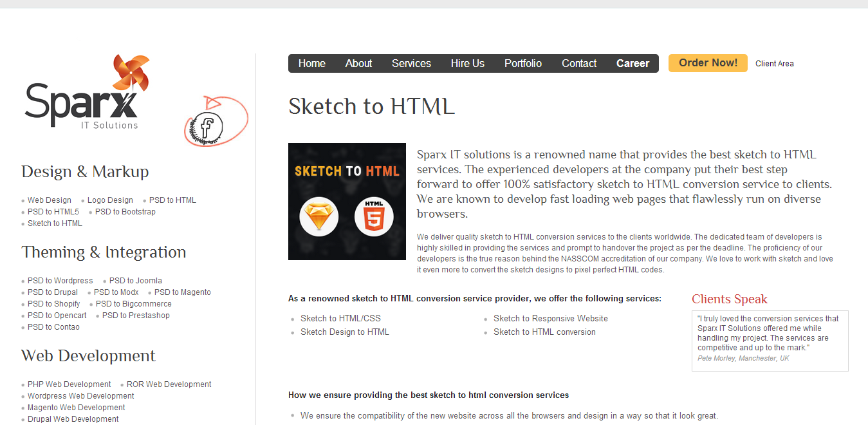Open Drupal Web Development link
Viewport: 868px width, 425px height.
pos(73,419)
